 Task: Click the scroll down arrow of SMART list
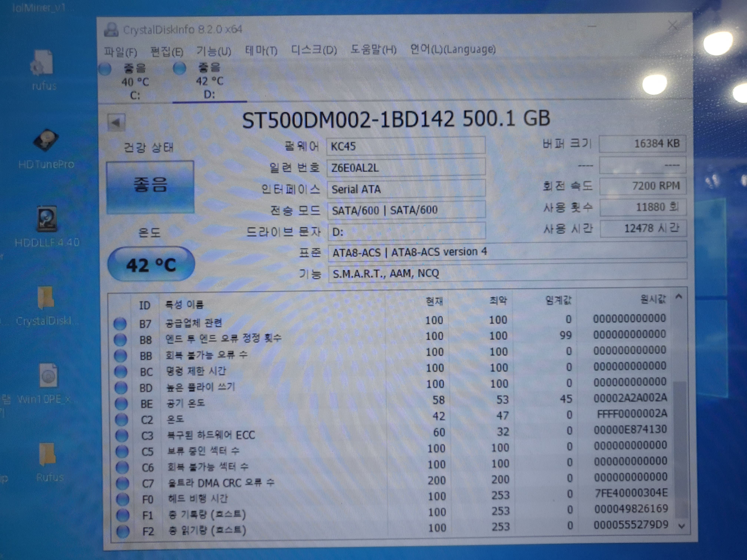[x=681, y=526]
